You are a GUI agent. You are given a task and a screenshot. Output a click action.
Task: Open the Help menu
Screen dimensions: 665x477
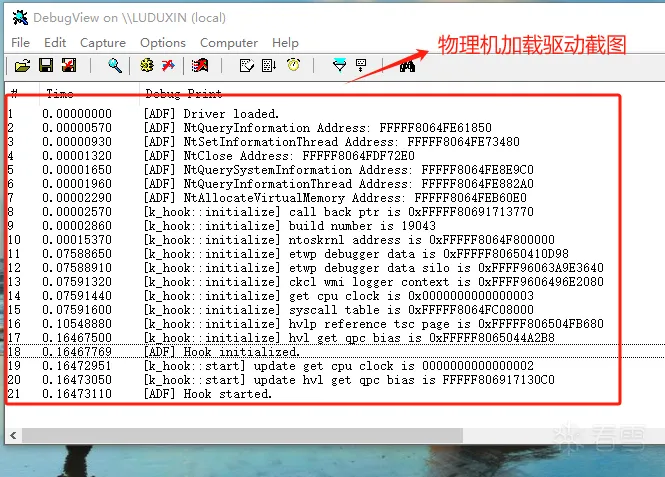[x=285, y=43]
